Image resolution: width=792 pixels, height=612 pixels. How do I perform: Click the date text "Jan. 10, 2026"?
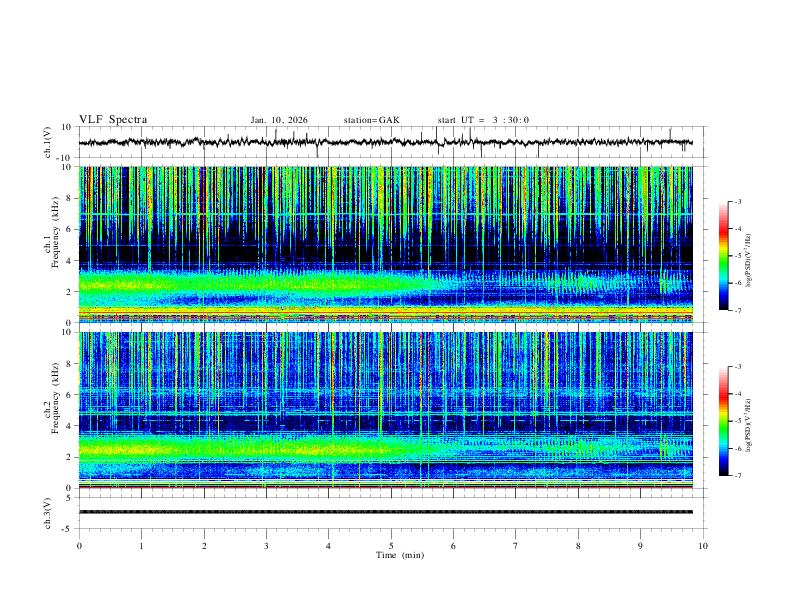[279, 120]
